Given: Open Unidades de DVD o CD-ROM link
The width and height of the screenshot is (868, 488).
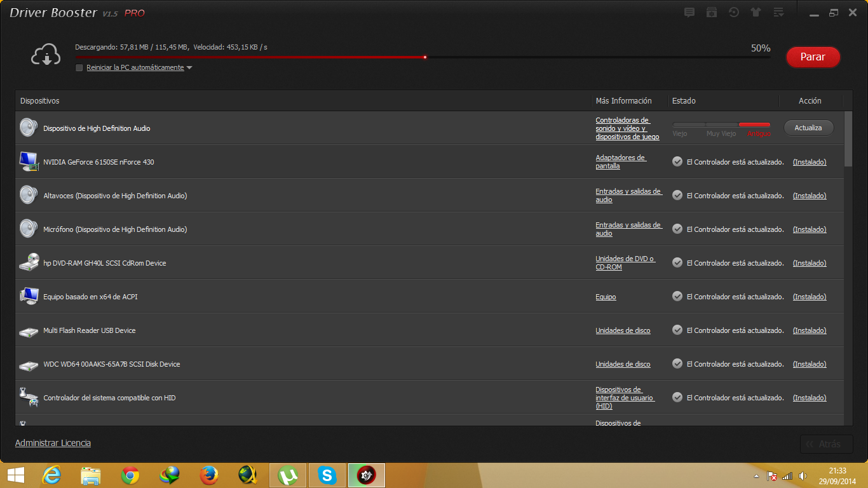Looking at the screenshot, I should point(625,262).
